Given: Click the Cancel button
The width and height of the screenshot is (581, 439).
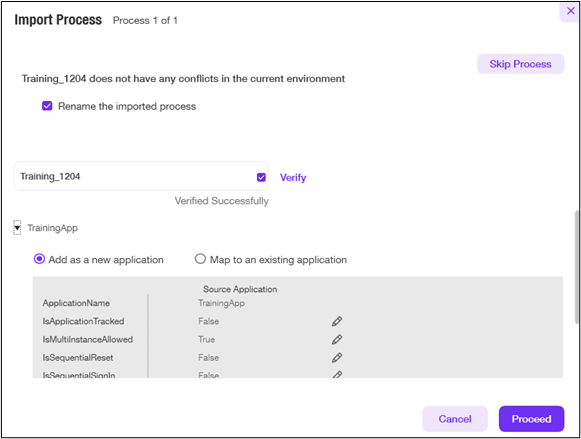Looking at the screenshot, I should click(455, 419).
